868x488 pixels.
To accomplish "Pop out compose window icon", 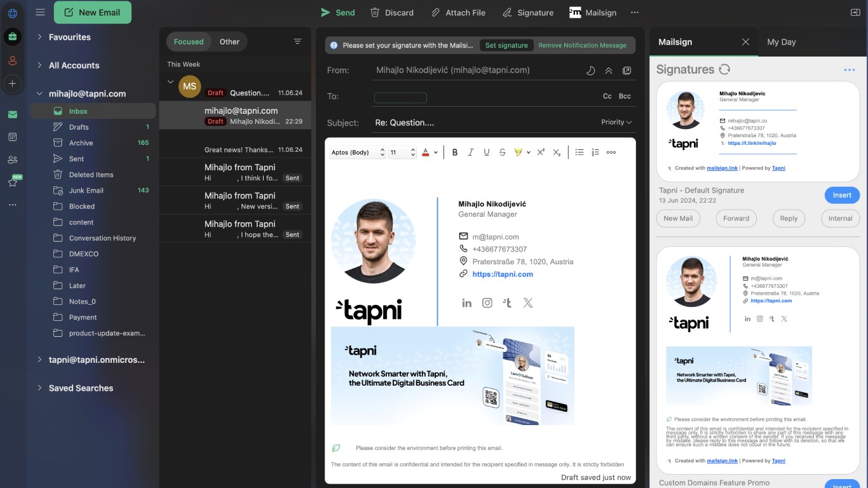I will point(627,71).
